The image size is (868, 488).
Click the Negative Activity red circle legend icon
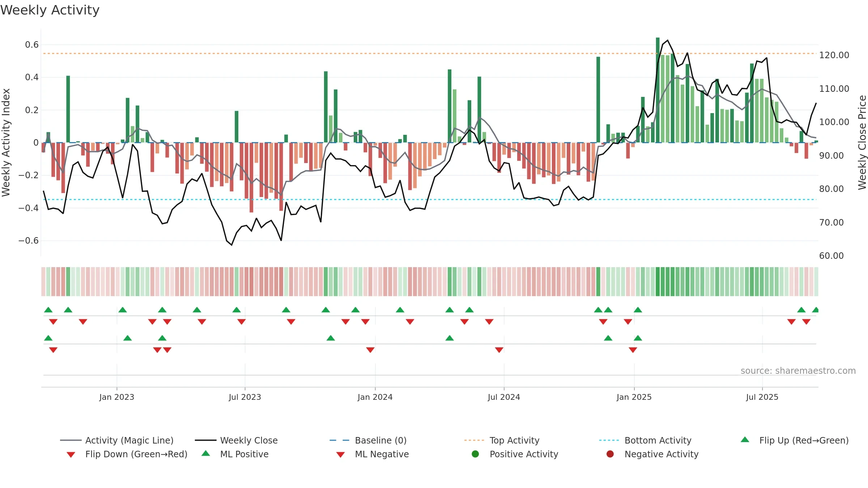610,454
